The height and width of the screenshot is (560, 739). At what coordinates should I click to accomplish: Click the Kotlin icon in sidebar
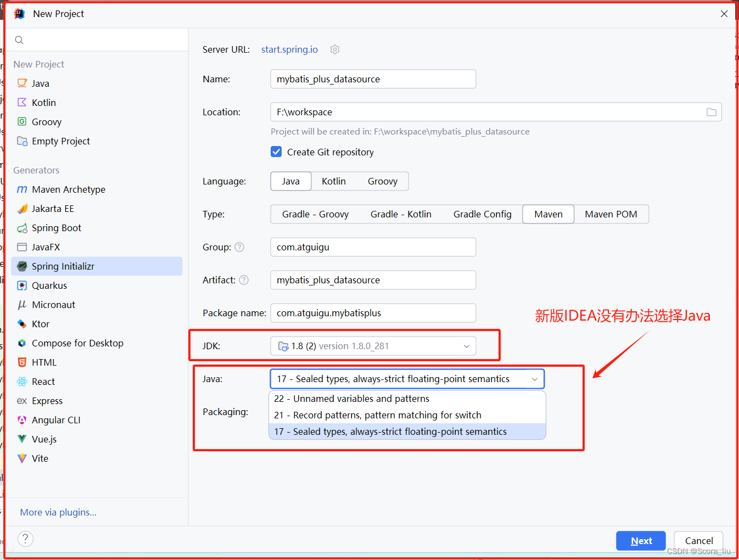click(x=22, y=103)
